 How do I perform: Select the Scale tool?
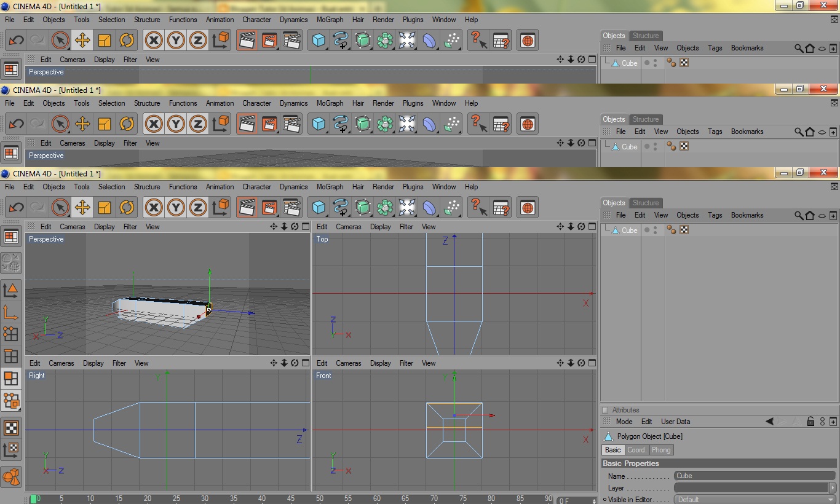(105, 207)
